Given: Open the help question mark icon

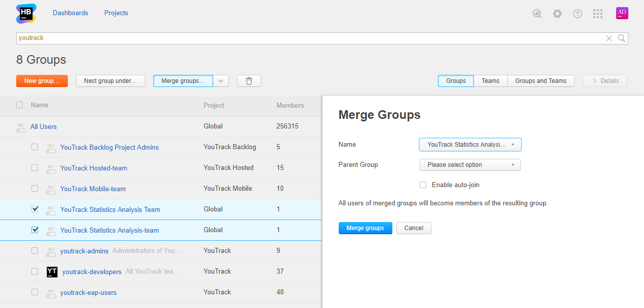Looking at the screenshot, I should [x=578, y=14].
